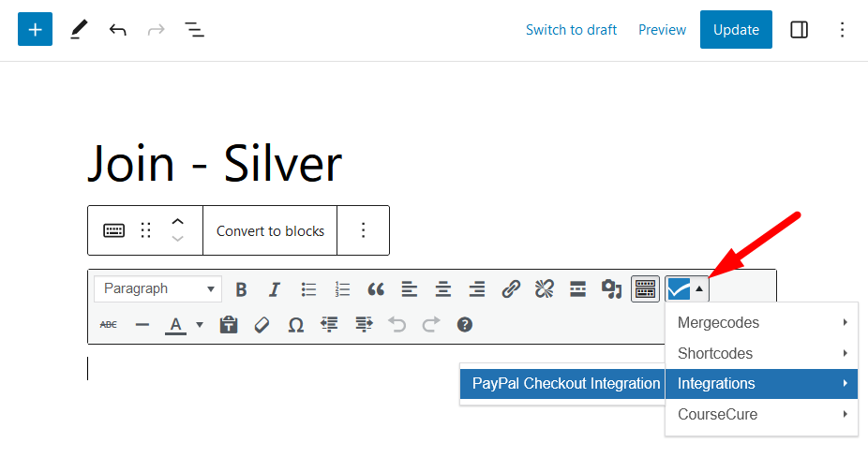The image size is (868, 472).
Task: Insert a horizontal line
Action: [x=142, y=325]
